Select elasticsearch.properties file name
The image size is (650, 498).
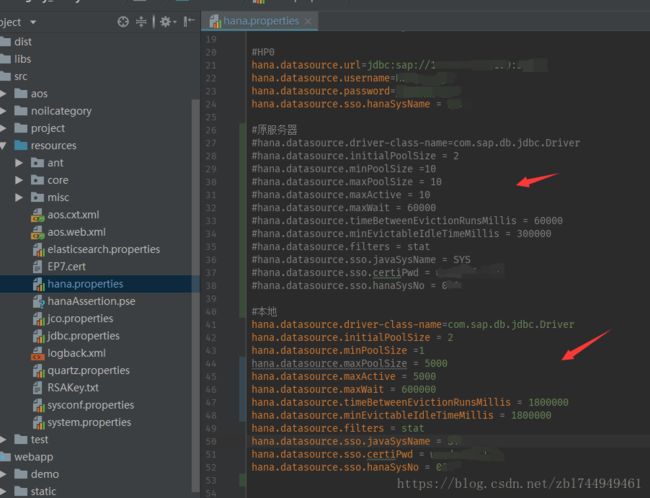(104, 249)
